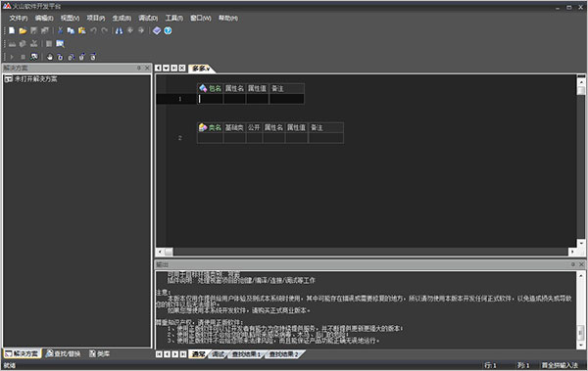Select the 未打开解决方案 tree item

(x=31, y=79)
